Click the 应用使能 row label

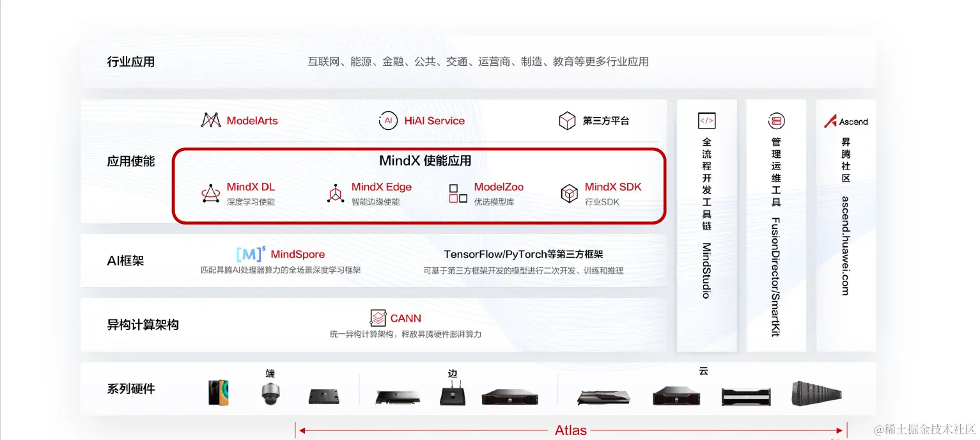pyautogui.click(x=131, y=161)
